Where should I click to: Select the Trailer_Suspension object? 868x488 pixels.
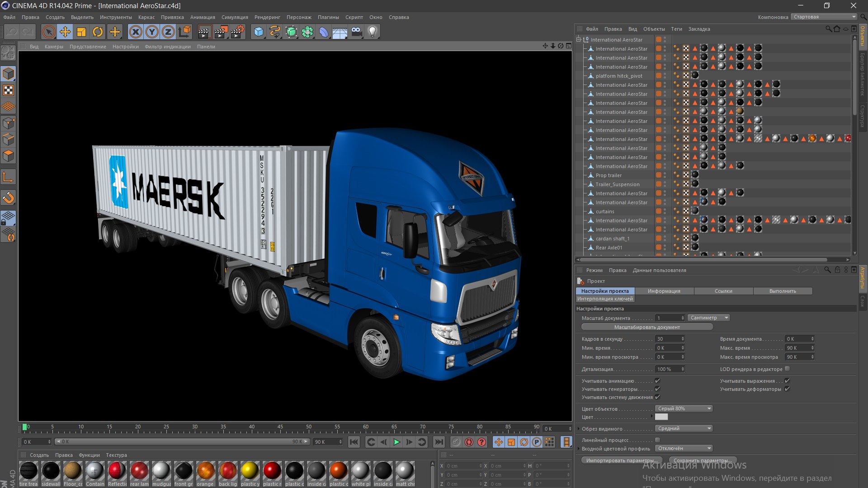tap(618, 184)
